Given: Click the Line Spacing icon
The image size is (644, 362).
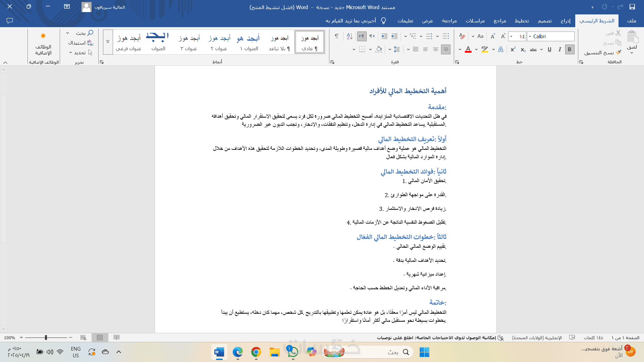Looking at the screenshot, I should coord(397,49).
